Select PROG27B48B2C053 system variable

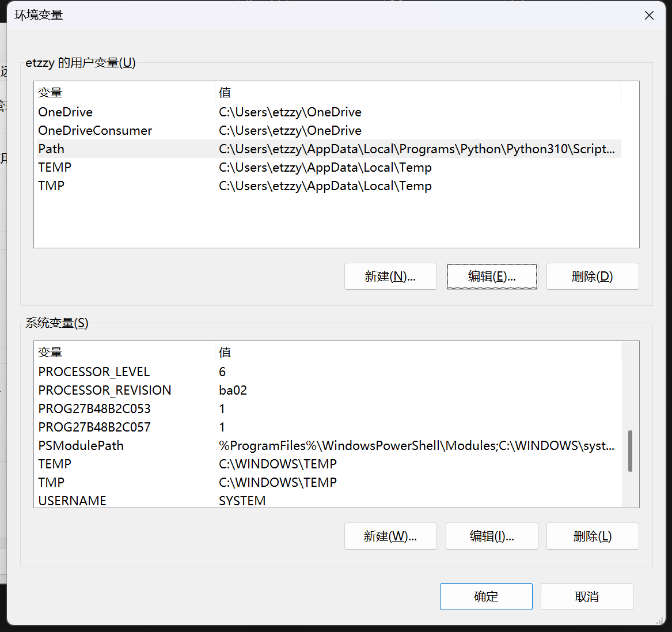(329, 408)
